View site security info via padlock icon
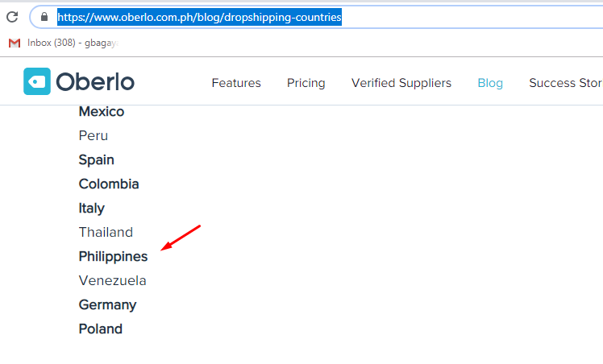 tap(44, 17)
